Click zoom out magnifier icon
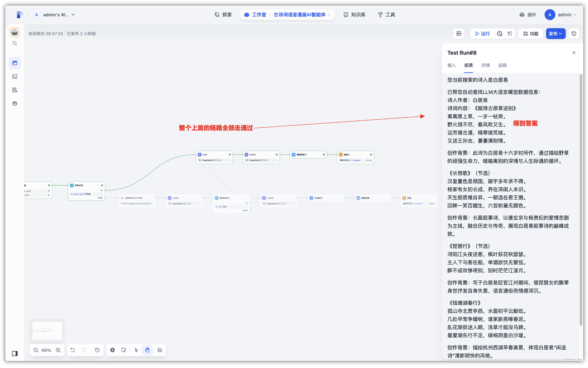This screenshot has height=368, width=588. click(36, 350)
